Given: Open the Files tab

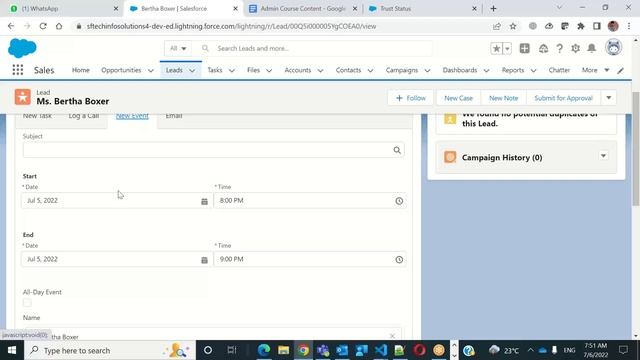Looking at the screenshot, I should (253, 70).
